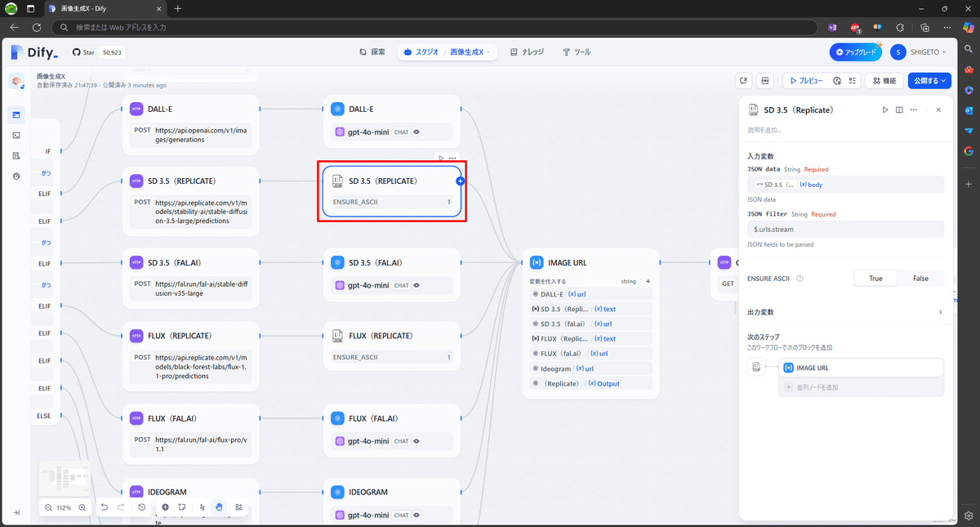
Task: Open a new browser tab
Action: [x=178, y=8]
